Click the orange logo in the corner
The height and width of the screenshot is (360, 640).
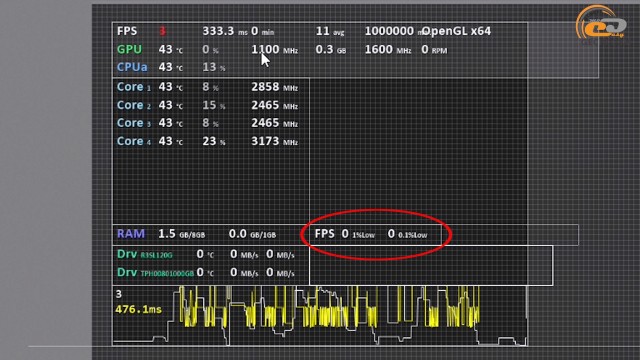600,23
